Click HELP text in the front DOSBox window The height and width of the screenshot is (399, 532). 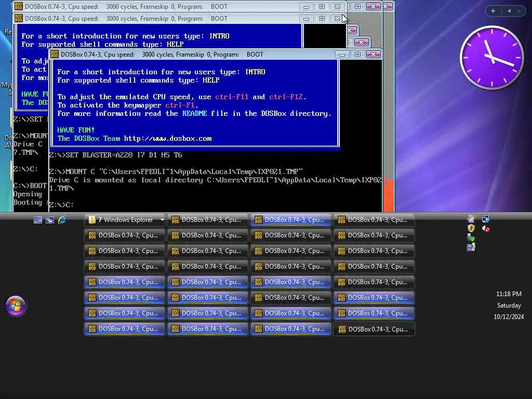[x=211, y=81]
